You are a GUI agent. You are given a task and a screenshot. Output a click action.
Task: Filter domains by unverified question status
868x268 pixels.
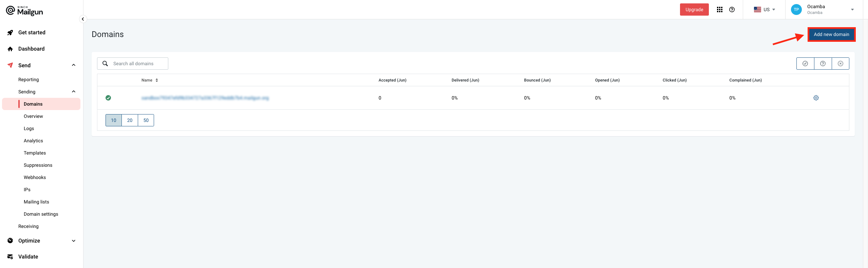823,64
